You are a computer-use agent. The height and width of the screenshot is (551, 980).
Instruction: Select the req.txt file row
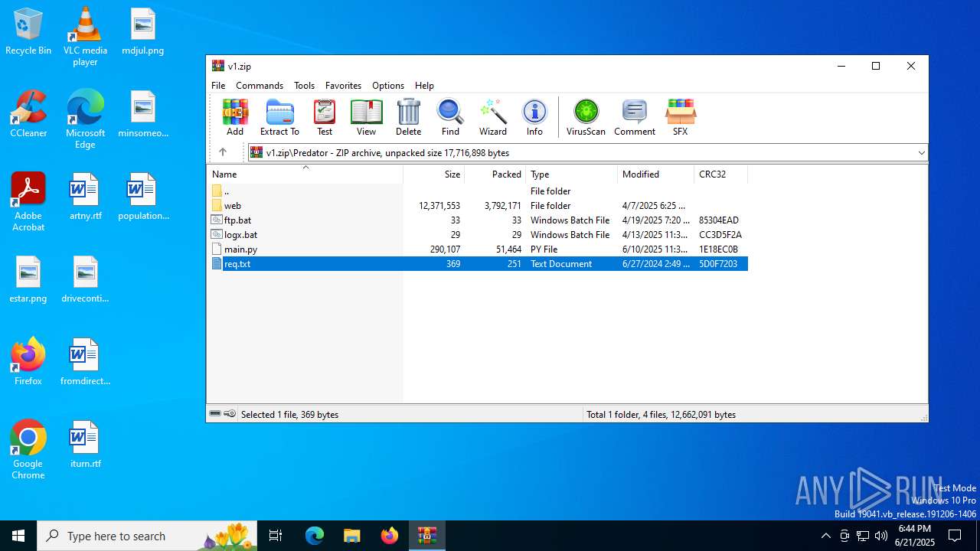click(x=478, y=264)
